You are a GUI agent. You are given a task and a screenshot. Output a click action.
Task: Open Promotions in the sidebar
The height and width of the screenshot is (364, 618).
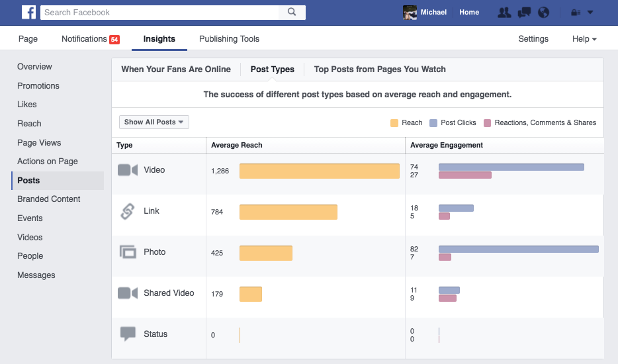click(38, 85)
